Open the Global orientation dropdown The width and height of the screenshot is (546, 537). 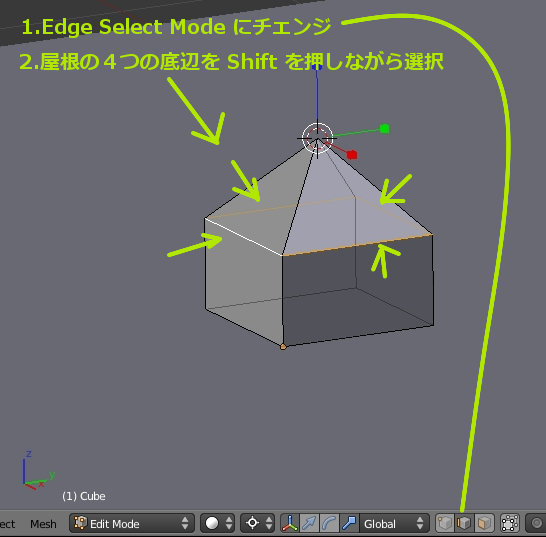(x=394, y=523)
